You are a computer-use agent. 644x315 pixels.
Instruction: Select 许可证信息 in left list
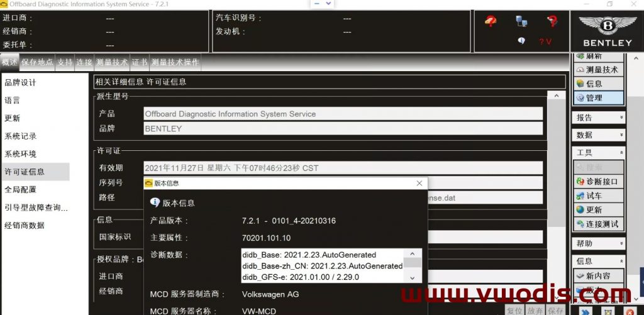coord(35,172)
